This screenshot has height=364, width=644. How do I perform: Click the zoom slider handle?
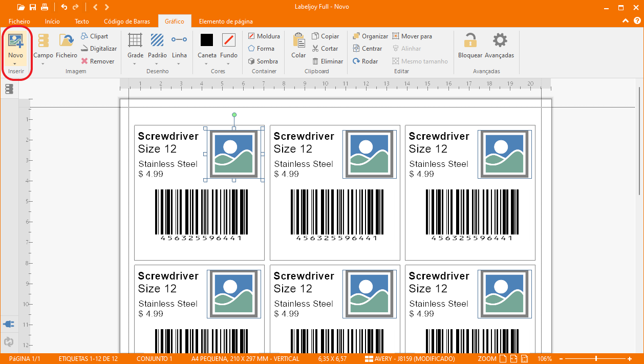(596, 358)
